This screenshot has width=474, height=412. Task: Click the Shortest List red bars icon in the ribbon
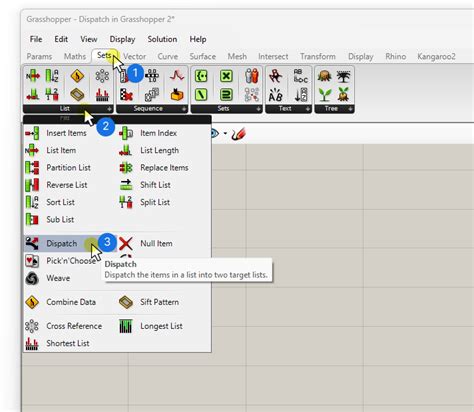(x=102, y=95)
